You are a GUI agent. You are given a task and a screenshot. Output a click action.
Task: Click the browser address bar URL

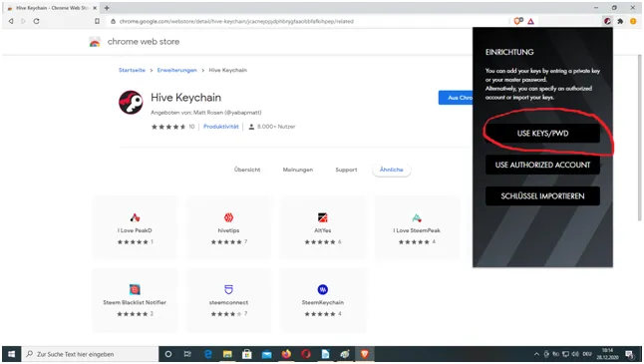point(236,21)
